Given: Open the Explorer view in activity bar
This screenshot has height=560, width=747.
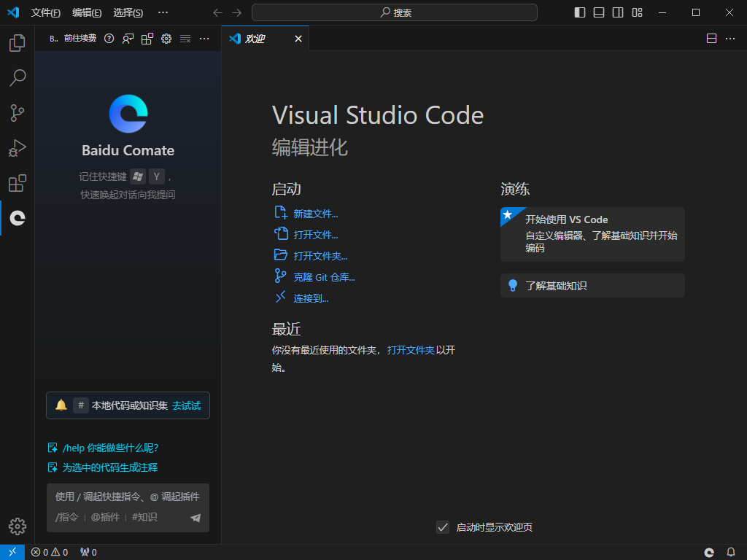Looking at the screenshot, I should pos(18,43).
